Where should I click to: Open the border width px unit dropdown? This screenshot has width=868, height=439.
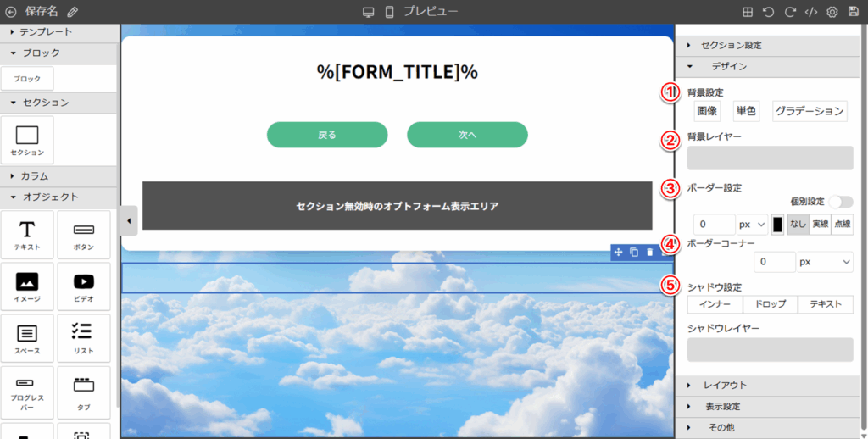[752, 225]
